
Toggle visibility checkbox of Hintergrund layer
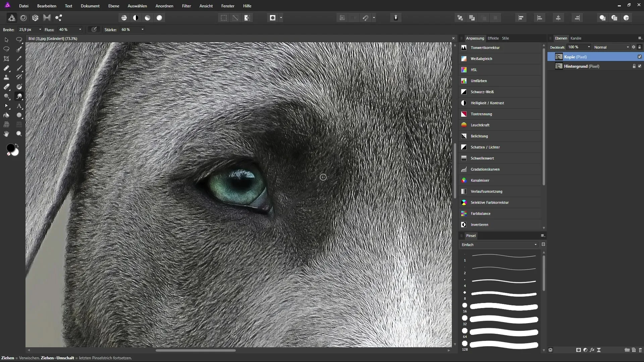click(x=640, y=66)
